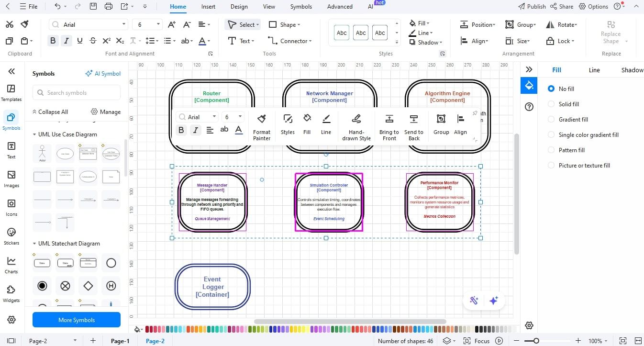
Task: Click the AI sparkle button on canvas
Action: [x=494, y=300]
